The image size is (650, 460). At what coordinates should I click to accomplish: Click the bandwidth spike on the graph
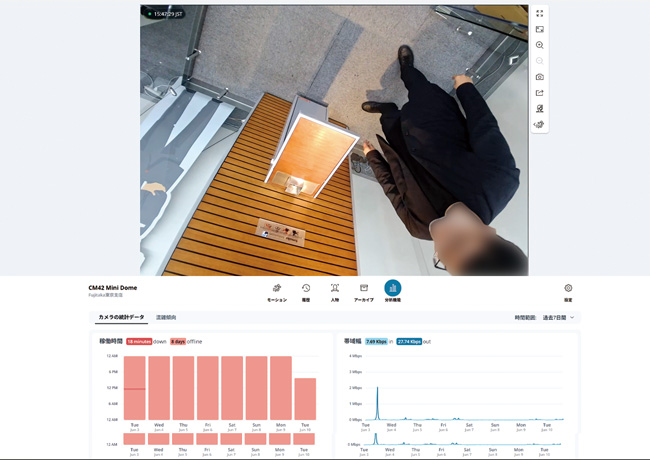[x=377, y=400]
